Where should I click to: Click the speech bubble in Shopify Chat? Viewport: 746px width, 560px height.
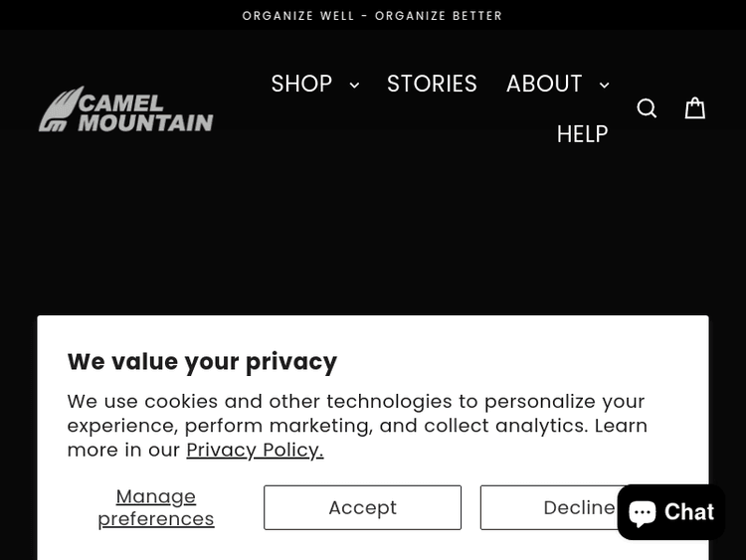point(643,512)
